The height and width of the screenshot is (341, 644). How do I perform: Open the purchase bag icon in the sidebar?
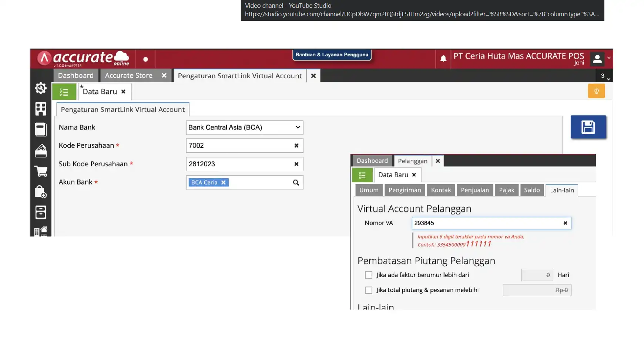coord(41,192)
